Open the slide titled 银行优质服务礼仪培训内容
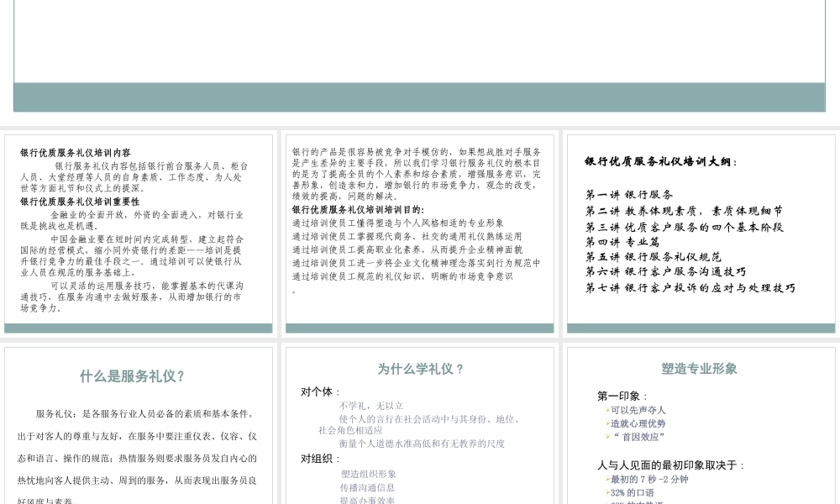 pos(139,234)
